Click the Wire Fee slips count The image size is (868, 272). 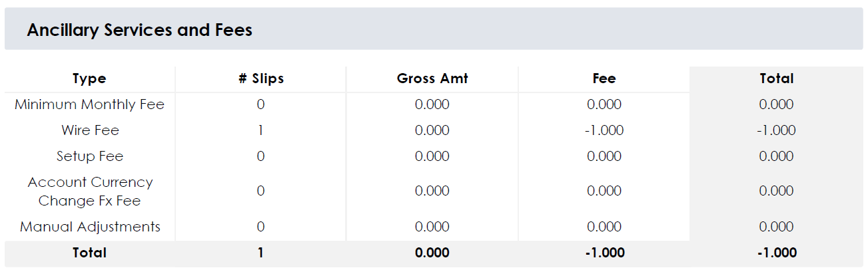[x=260, y=130]
